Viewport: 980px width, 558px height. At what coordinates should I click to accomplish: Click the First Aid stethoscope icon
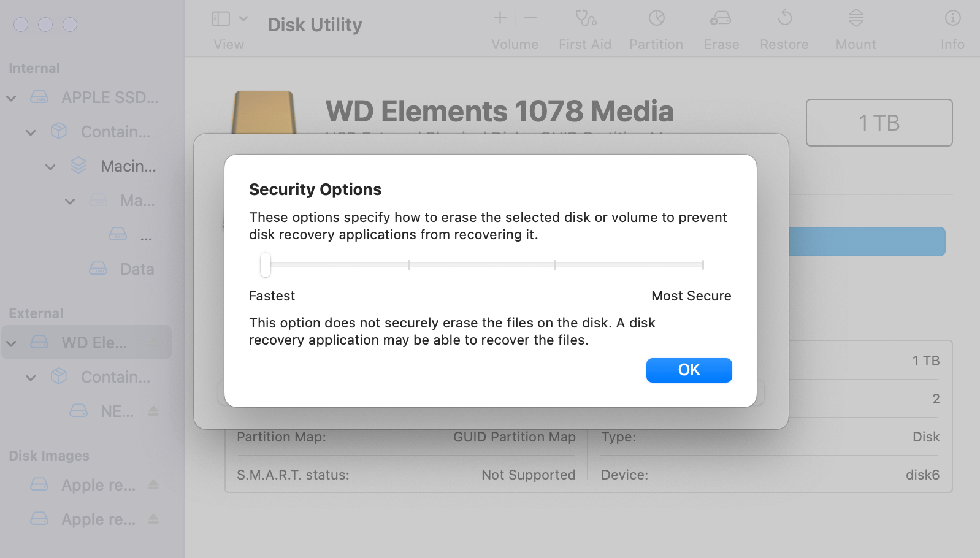tap(586, 18)
